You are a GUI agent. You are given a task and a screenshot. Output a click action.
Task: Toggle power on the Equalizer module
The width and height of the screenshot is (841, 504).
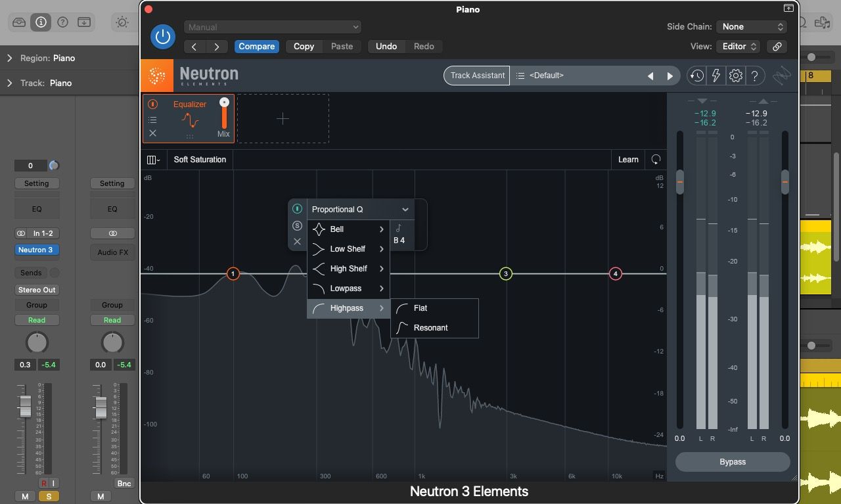click(152, 104)
